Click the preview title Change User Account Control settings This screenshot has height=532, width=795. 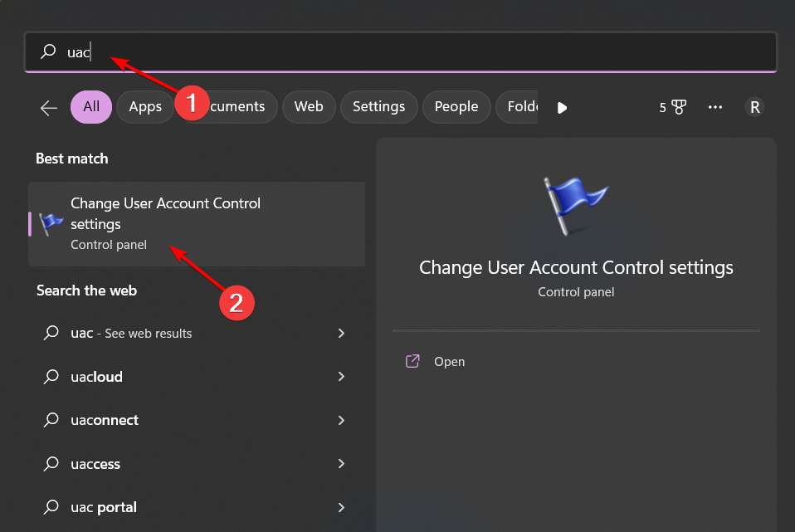pyautogui.click(x=576, y=268)
